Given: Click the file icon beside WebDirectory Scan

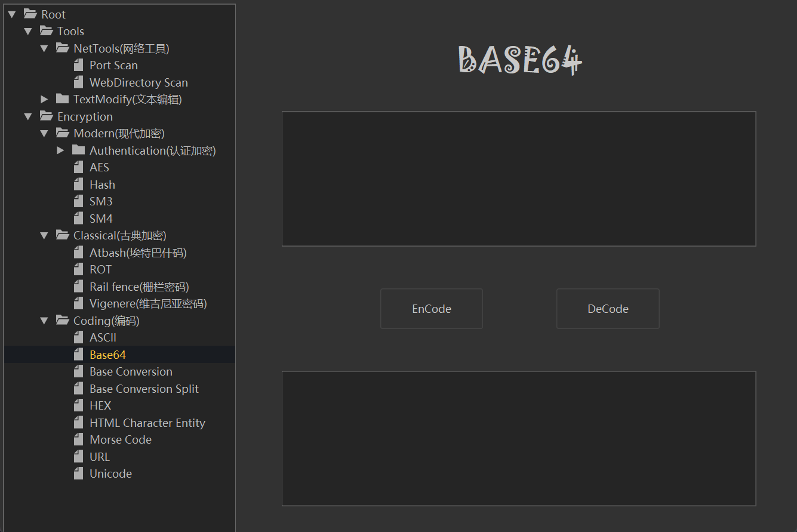Looking at the screenshot, I should coord(78,82).
